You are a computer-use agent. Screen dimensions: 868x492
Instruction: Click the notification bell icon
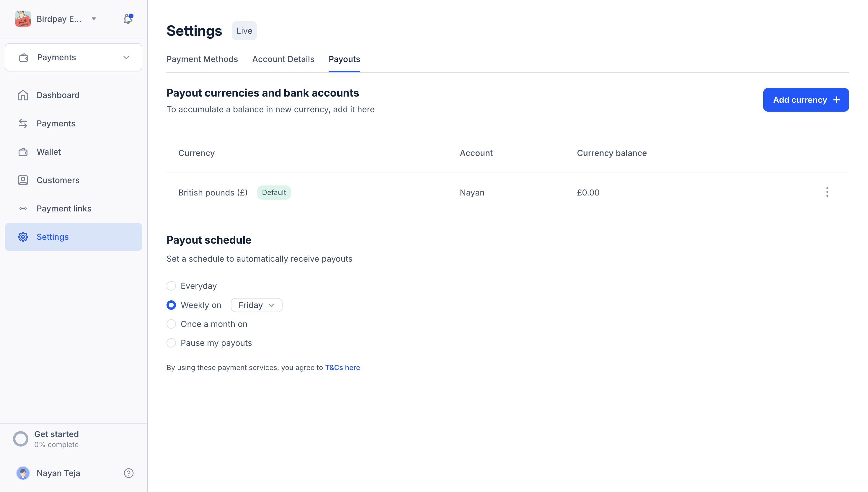pyautogui.click(x=128, y=19)
